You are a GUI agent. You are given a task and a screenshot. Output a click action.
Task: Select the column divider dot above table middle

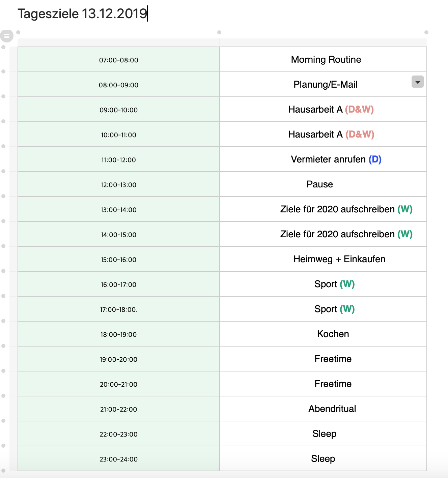(x=219, y=32)
